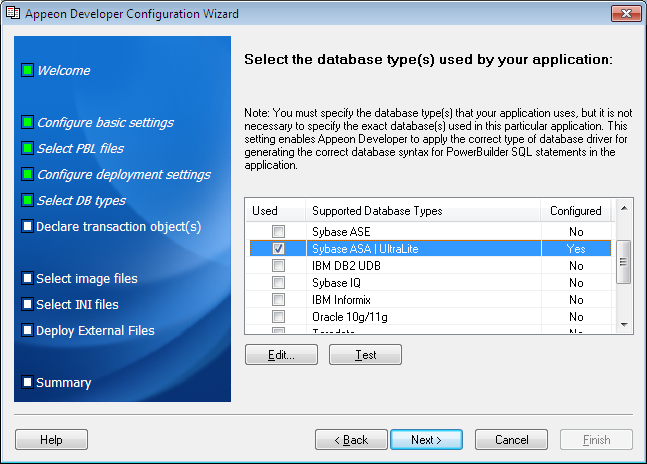Click the green Configure deployment settings marker
This screenshot has width=647, height=464.
tap(28, 174)
